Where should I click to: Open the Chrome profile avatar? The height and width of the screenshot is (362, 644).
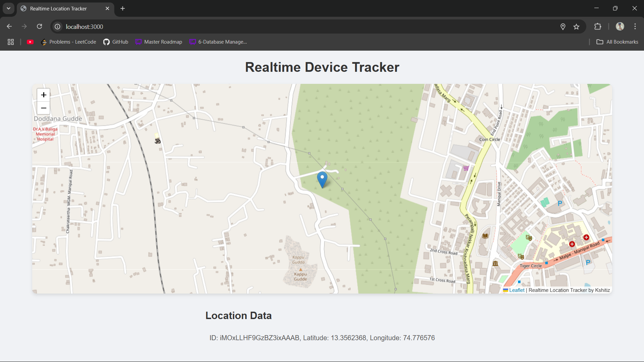tap(620, 27)
